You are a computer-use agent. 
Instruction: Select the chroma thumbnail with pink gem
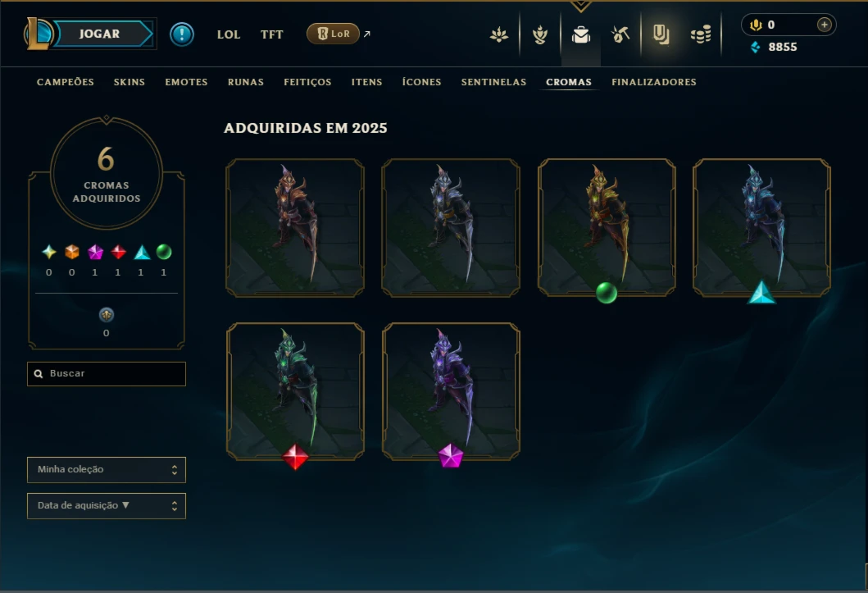click(451, 392)
